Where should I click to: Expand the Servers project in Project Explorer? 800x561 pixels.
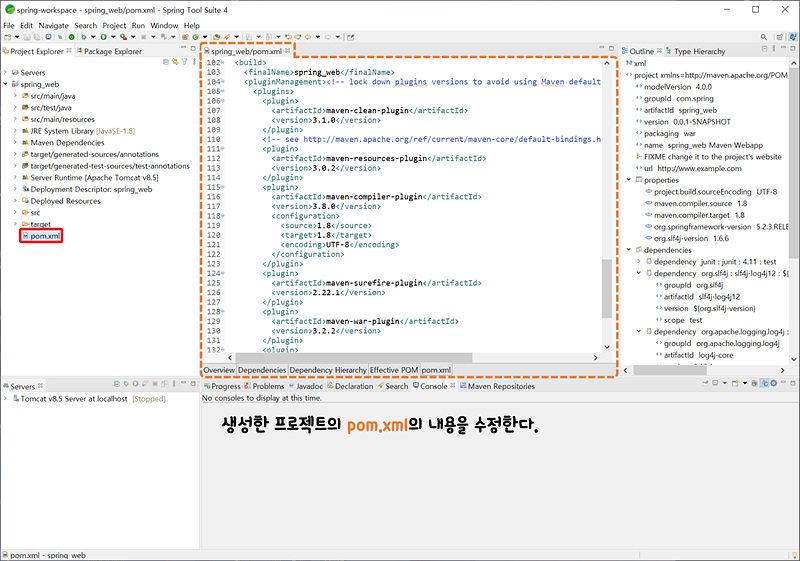[6, 72]
